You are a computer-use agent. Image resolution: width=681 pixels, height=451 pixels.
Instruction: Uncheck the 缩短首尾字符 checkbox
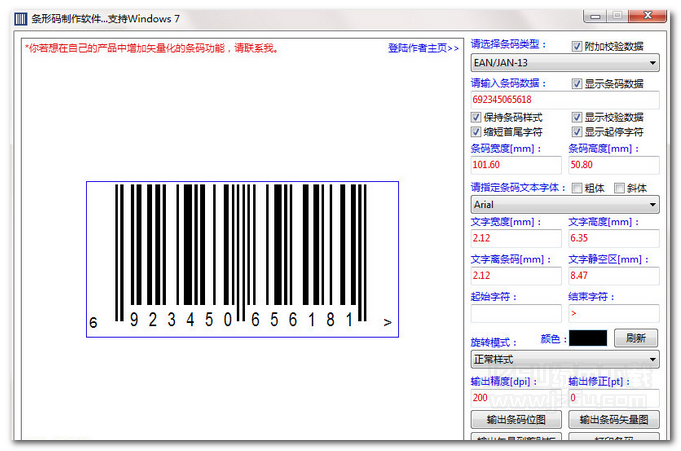[x=476, y=132]
